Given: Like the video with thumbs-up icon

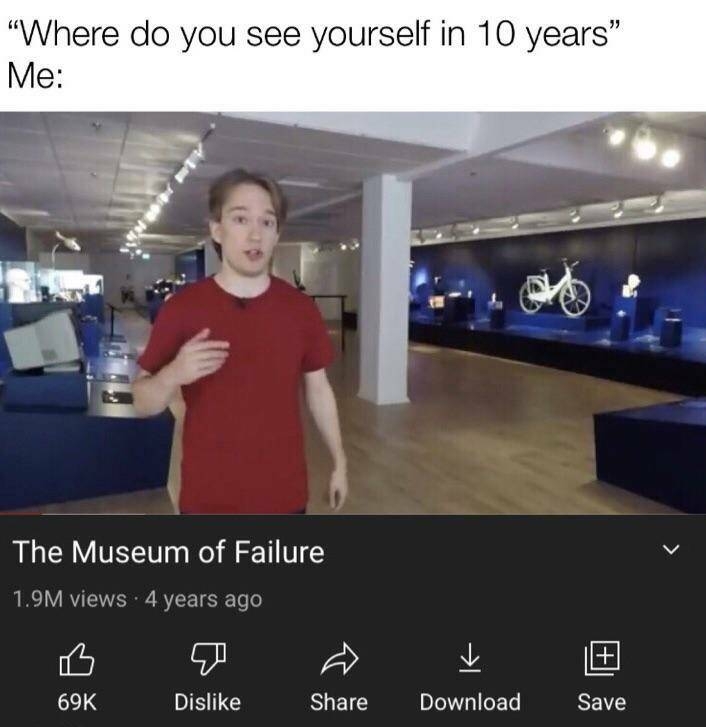Looking at the screenshot, I should click(76, 659).
